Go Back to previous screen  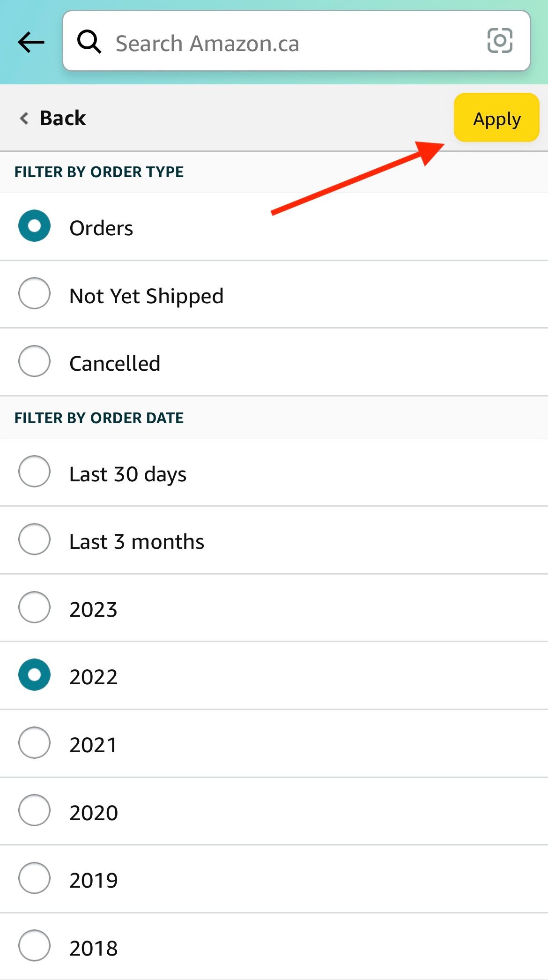[62, 119]
